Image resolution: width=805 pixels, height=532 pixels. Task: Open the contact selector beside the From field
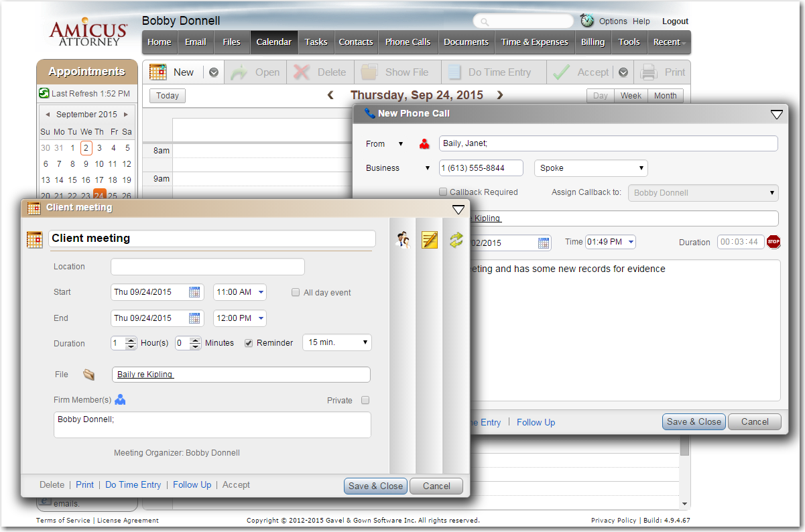tap(424, 143)
